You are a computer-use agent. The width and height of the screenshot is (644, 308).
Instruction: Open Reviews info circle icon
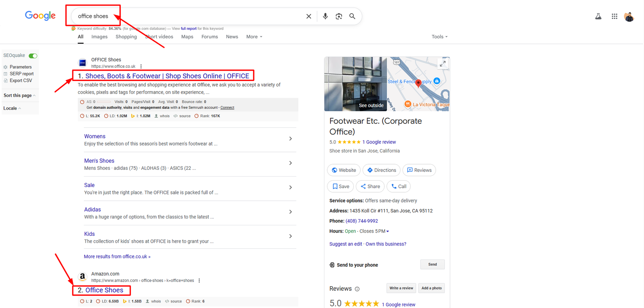pyautogui.click(x=357, y=289)
